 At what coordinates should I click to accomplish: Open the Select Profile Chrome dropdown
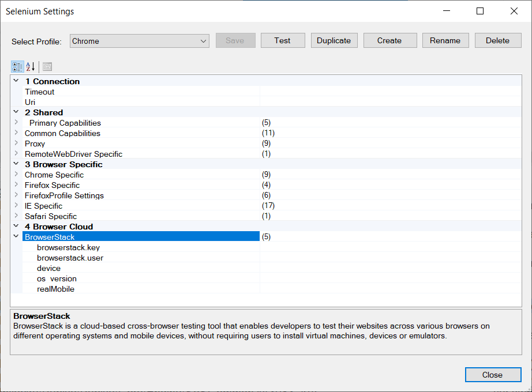pos(140,41)
